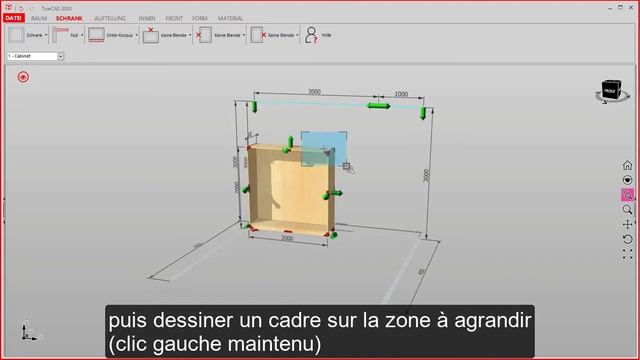Screen dimensions: 640x360
Task: Click the '3000' vertical dimension at right
Action: (426, 175)
